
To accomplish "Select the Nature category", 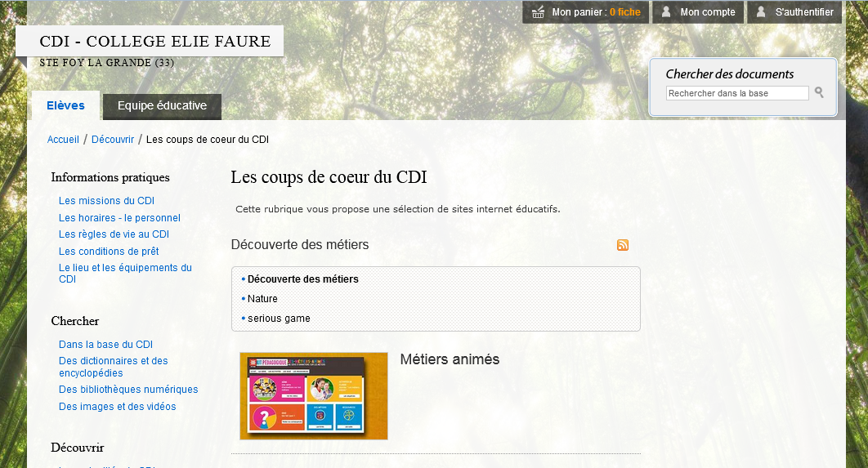I will click(262, 299).
